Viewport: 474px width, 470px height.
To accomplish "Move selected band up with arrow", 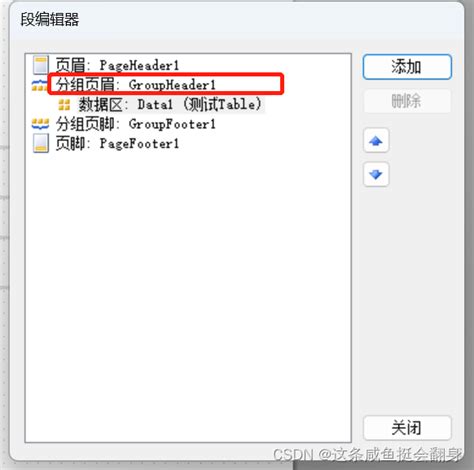I will click(x=376, y=141).
